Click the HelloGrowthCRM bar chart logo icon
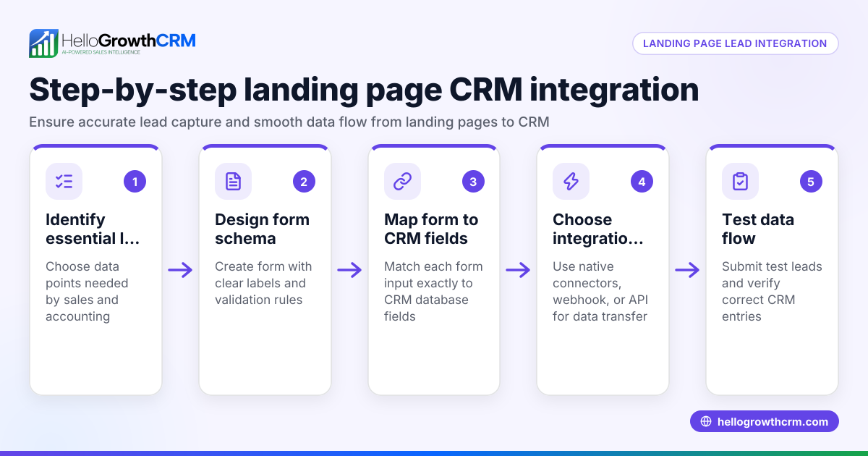The image size is (868, 456). pyautogui.click(x=43, y=43)
